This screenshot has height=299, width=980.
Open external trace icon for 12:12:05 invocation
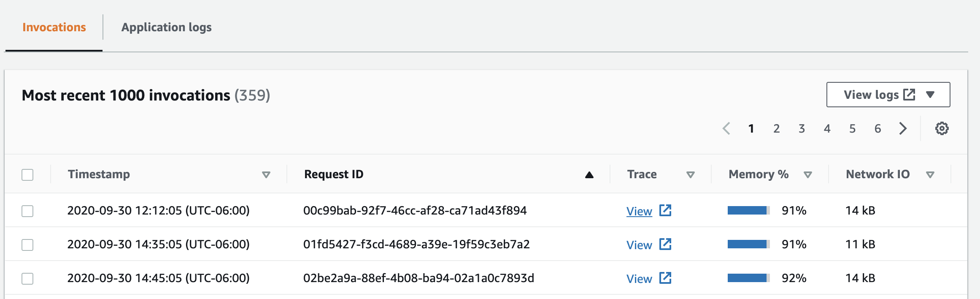tap(665, 210)
